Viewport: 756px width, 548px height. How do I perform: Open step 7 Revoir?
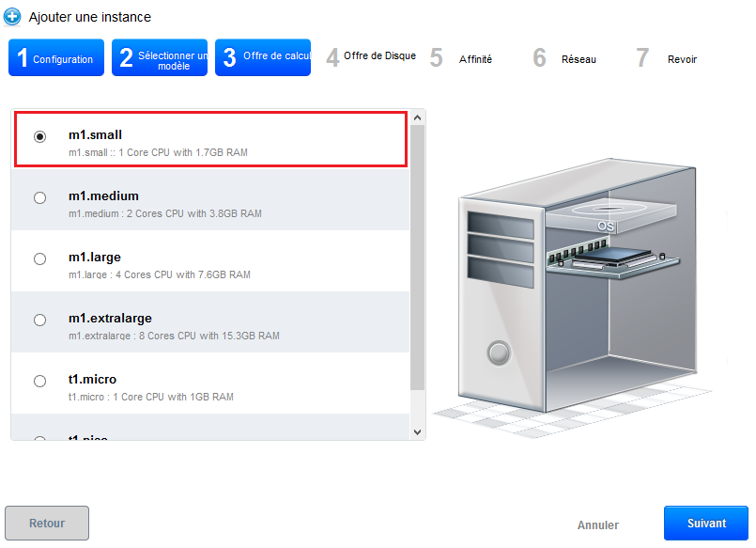pos(669,59)
